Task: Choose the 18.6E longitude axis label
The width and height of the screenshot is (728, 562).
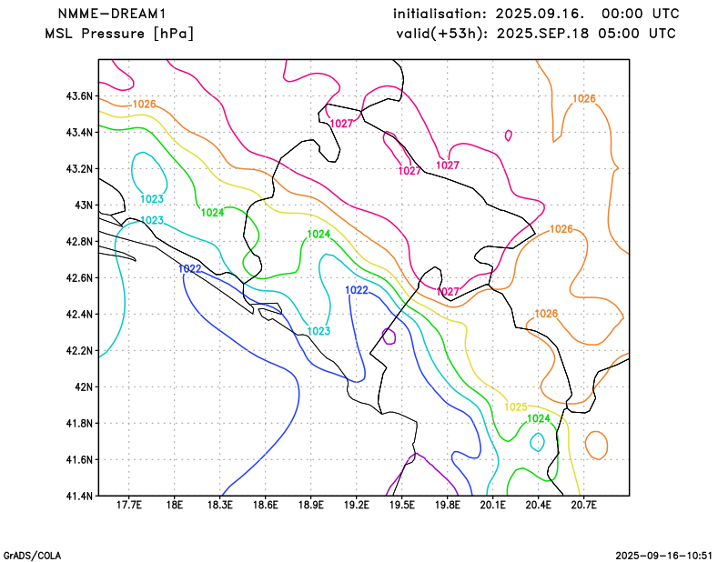Action: [265, 505]
